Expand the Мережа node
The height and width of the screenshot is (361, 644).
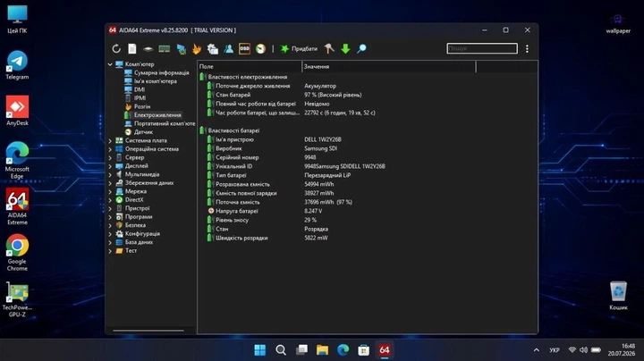pos(110,191)
